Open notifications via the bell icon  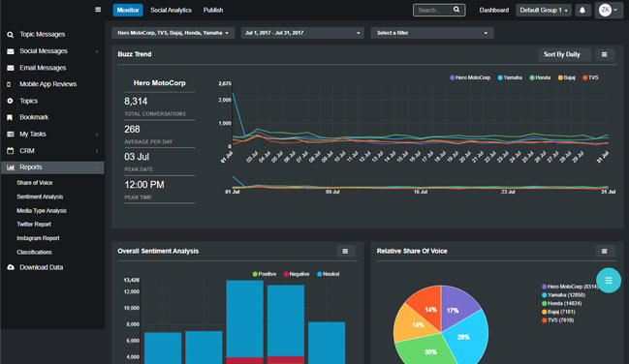[x=582, y=10]
